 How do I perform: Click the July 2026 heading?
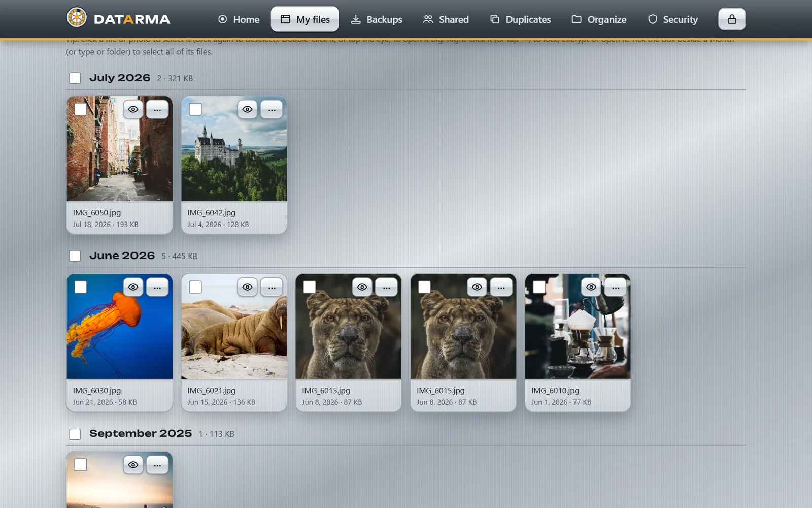(120, 78)
